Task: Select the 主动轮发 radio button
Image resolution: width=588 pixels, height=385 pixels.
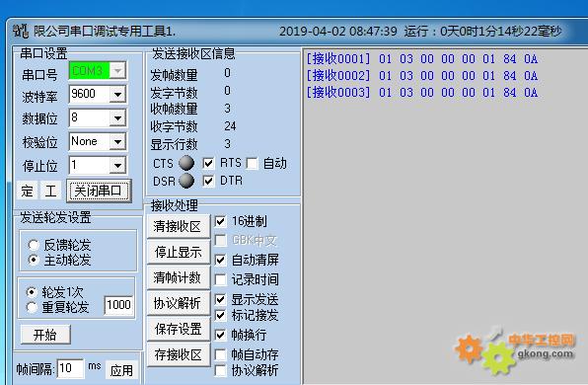Action: (34, 260)
